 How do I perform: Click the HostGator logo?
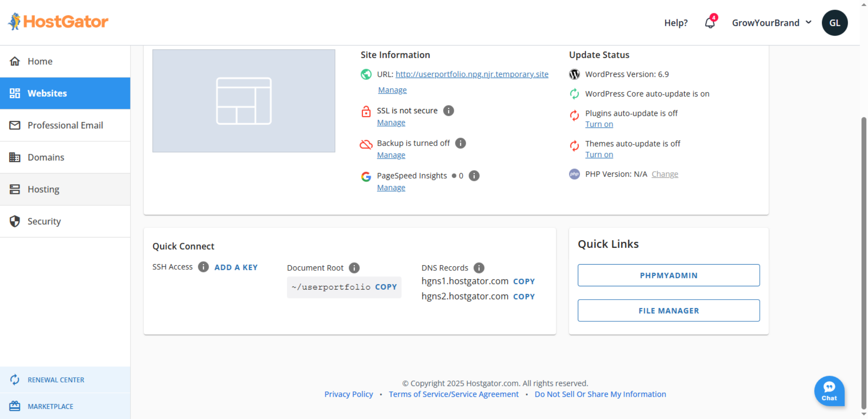coord(58,21)
